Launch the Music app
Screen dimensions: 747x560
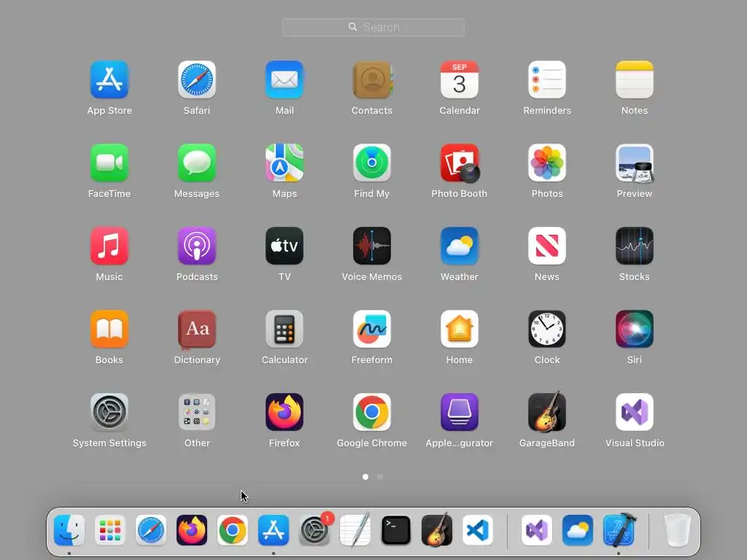[109, 246]
